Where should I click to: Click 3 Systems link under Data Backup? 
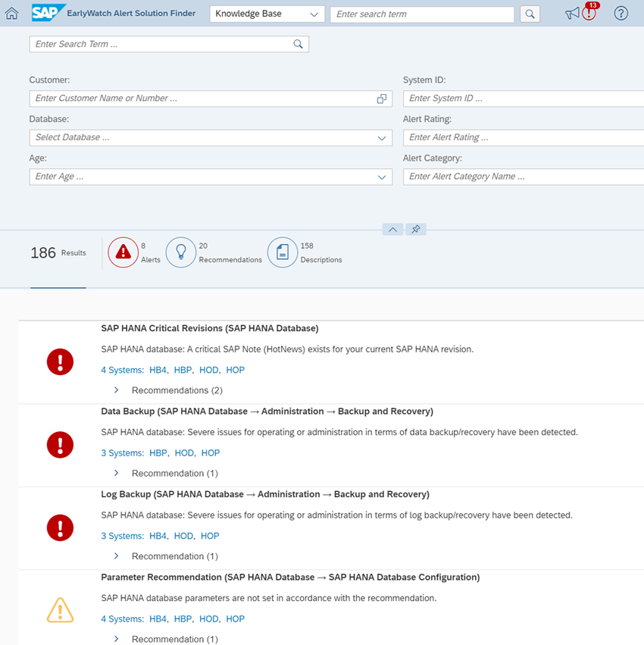point(122,453)
